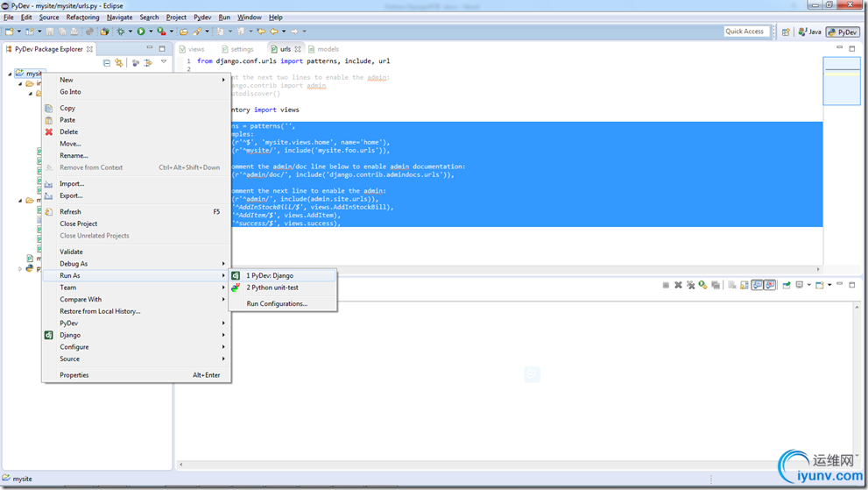Open the Pydev menu in the menu bar
The width and height of the screenshot is (868, 490).
[202, 18]
